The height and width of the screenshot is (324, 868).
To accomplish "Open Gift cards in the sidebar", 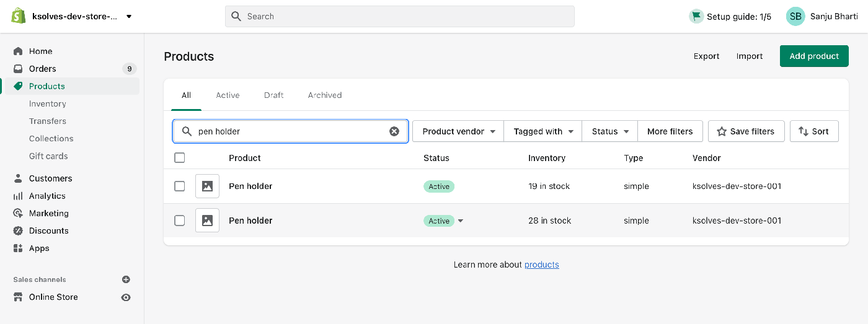I will [48, 156].
